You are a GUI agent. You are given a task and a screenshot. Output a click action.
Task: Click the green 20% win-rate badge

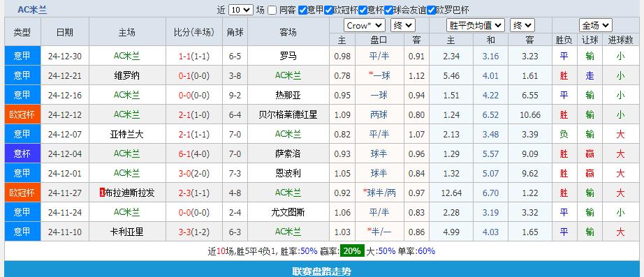coord(353,250)
